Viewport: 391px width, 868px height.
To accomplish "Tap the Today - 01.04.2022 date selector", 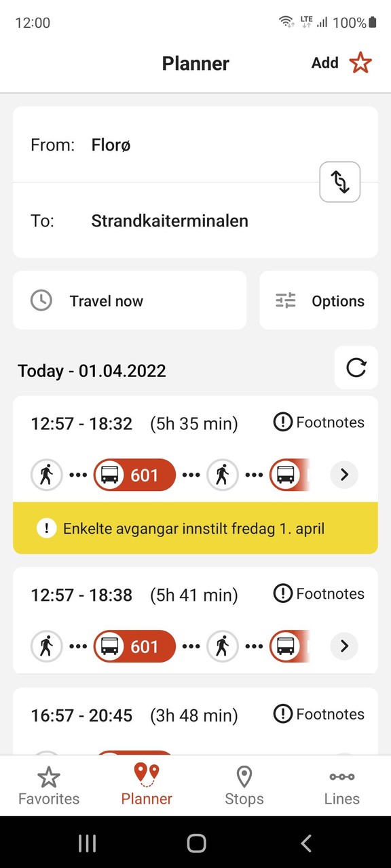I will point(92,371).
